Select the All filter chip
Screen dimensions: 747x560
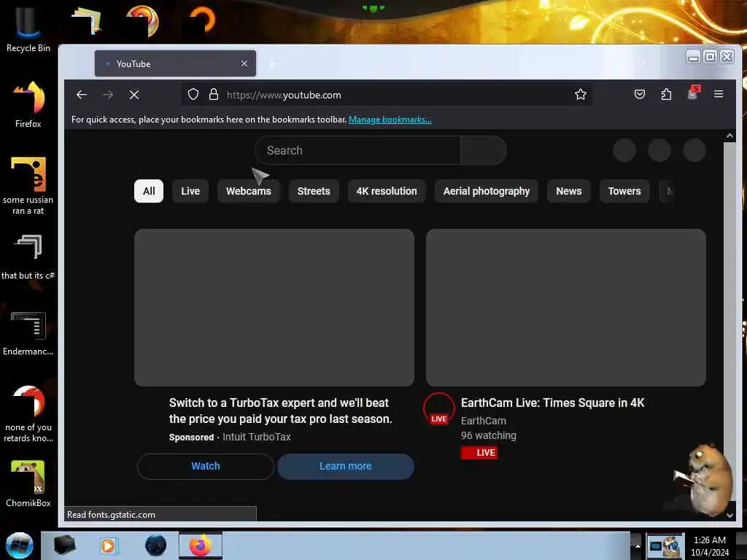click(x=149, y=191)
